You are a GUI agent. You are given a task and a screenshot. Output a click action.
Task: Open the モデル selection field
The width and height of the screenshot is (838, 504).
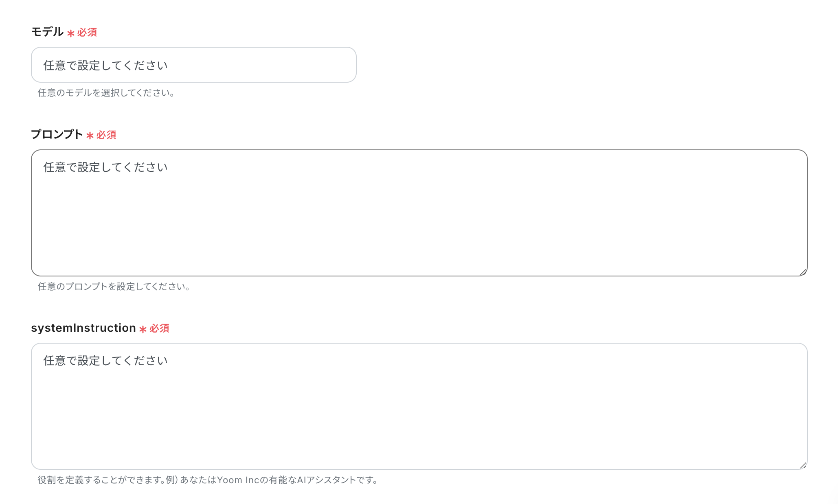click(x=193, y=65)
